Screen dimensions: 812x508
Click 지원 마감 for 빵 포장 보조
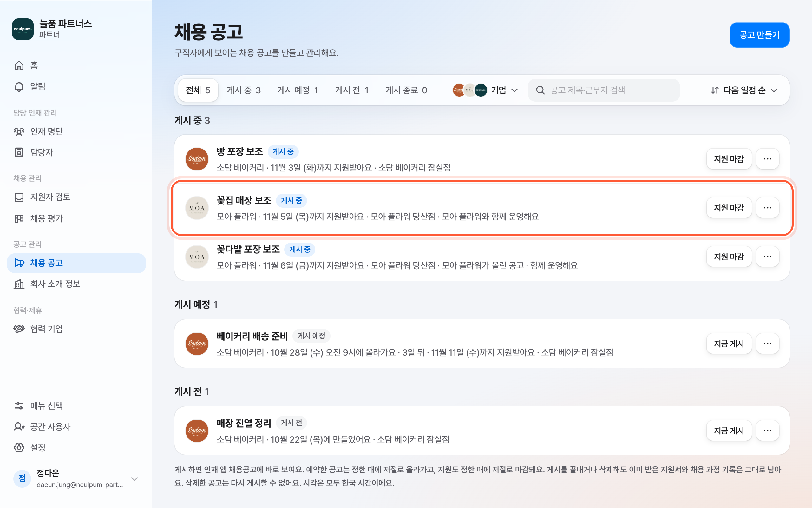tap(729, 158)
